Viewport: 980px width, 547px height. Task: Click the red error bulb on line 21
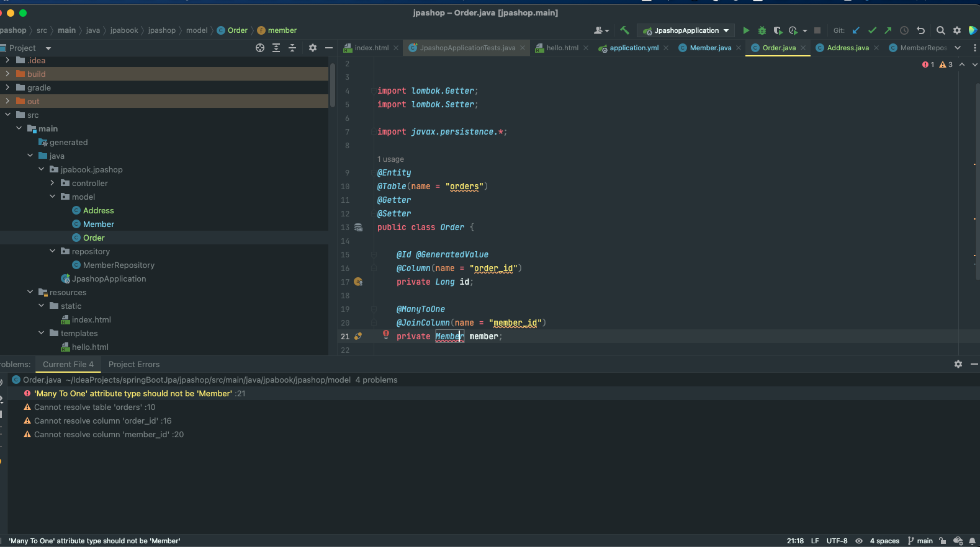click(x=386, y=334)
